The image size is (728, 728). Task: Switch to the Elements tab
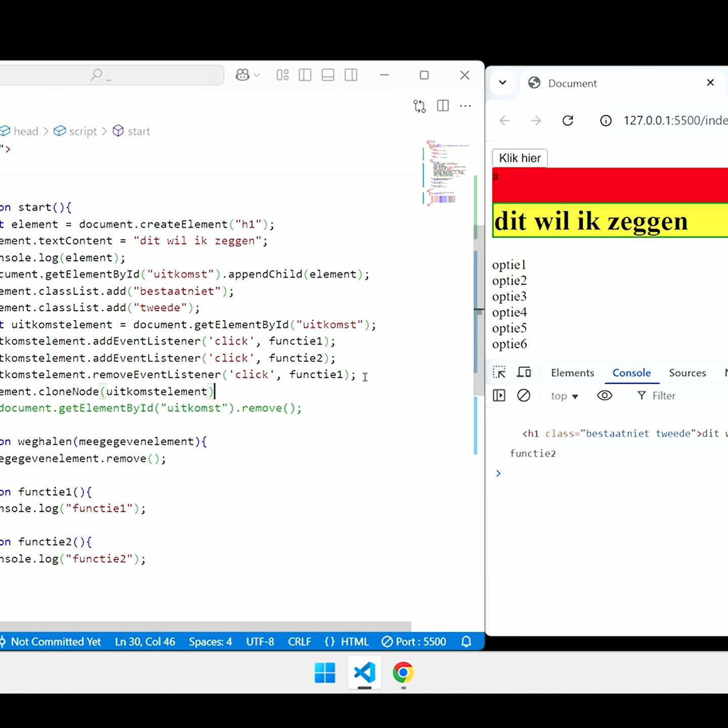[x=572, y=373]
